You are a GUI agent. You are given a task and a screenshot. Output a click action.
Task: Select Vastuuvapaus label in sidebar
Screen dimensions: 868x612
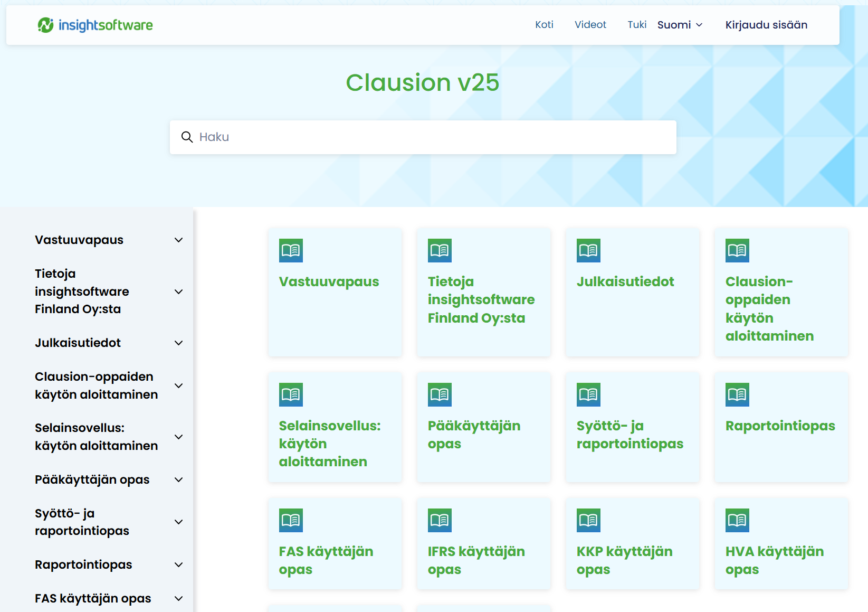click(x=79, y=240)
